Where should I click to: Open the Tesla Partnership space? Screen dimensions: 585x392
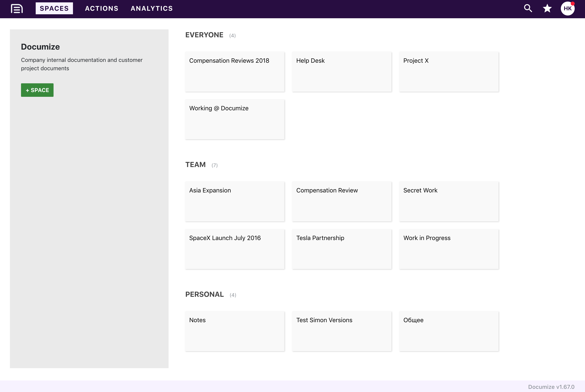coord(342,249)
